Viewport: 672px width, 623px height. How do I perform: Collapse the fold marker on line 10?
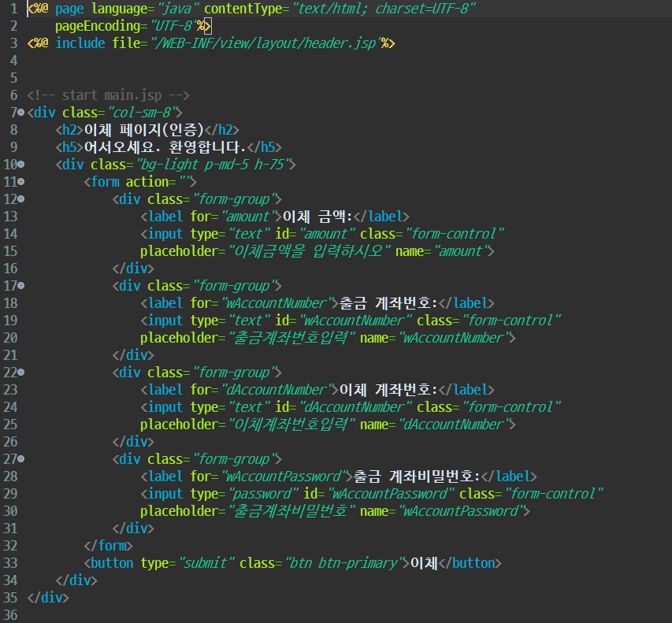click(21, 165)
